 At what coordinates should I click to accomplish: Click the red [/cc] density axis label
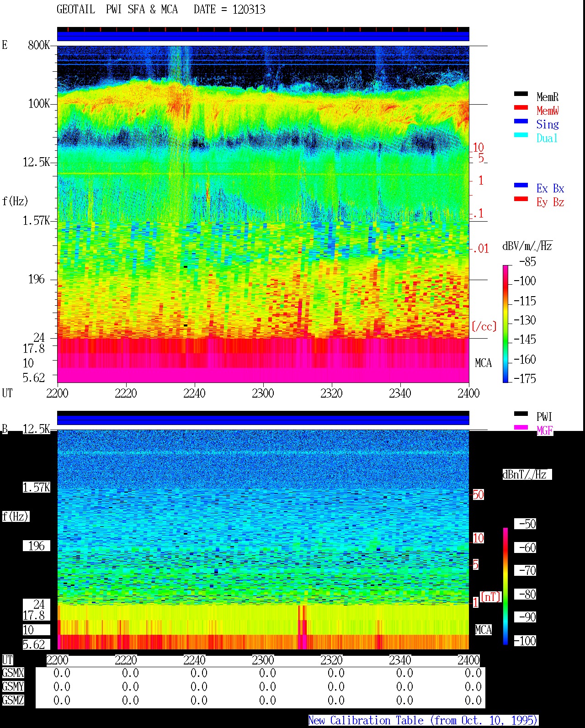(x=484, y=326)
